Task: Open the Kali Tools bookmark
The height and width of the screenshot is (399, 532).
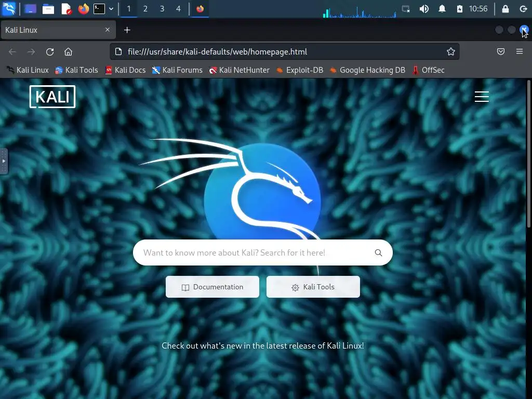Action: 76,70
